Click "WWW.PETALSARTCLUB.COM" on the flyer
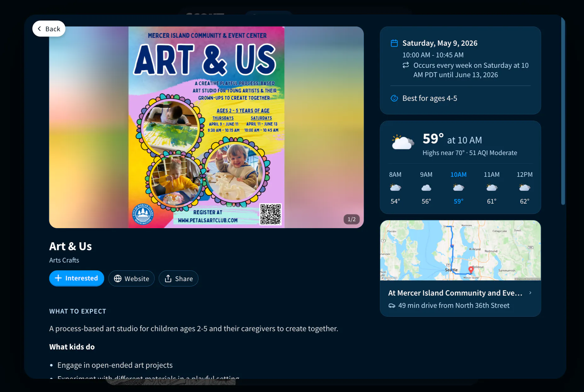Image resolution: width=584 pixels, height=392 pixels. [x=208, y=221]
